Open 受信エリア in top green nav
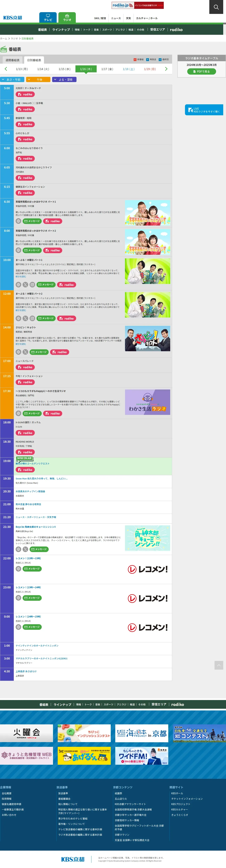Screen dimensions: 226x868 [x=158, y=30]
